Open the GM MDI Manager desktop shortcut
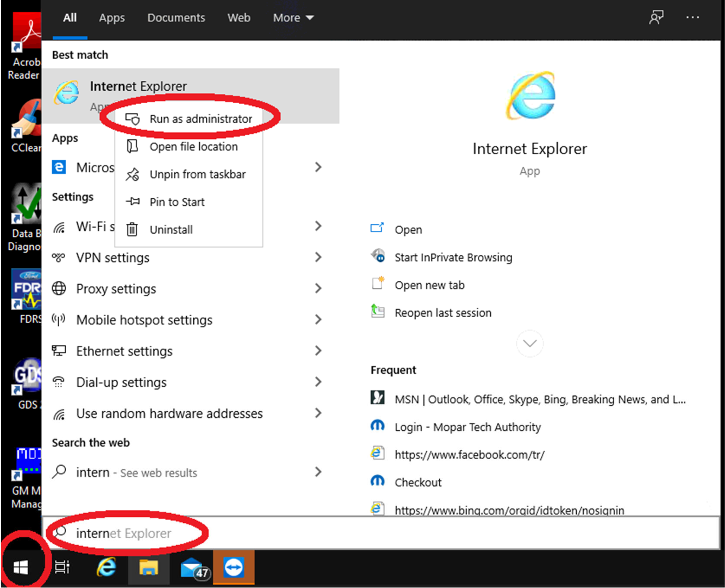The width and height of the screenshot is (725, 588). pyautogui.click(x=26, y=478)
